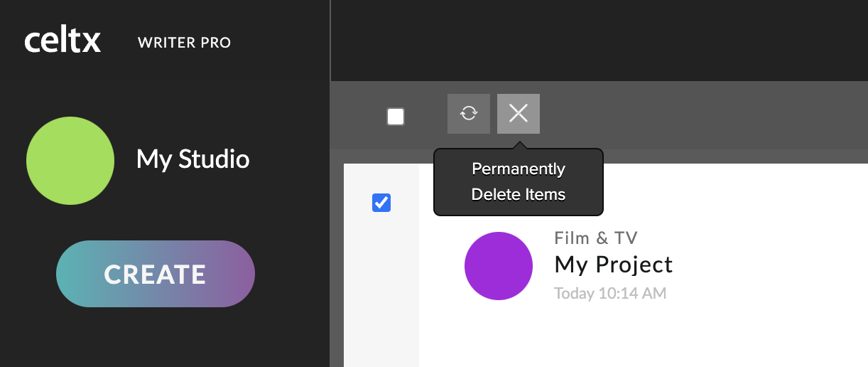Click the purple My Project icon
Screen dimensions: 868x367
pos(499,266)
